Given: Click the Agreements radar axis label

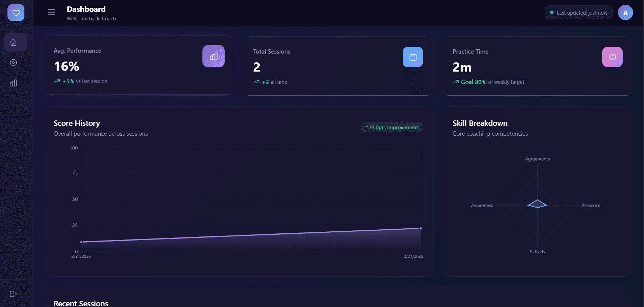Looking at the screenshot, I should click(537, 159).
